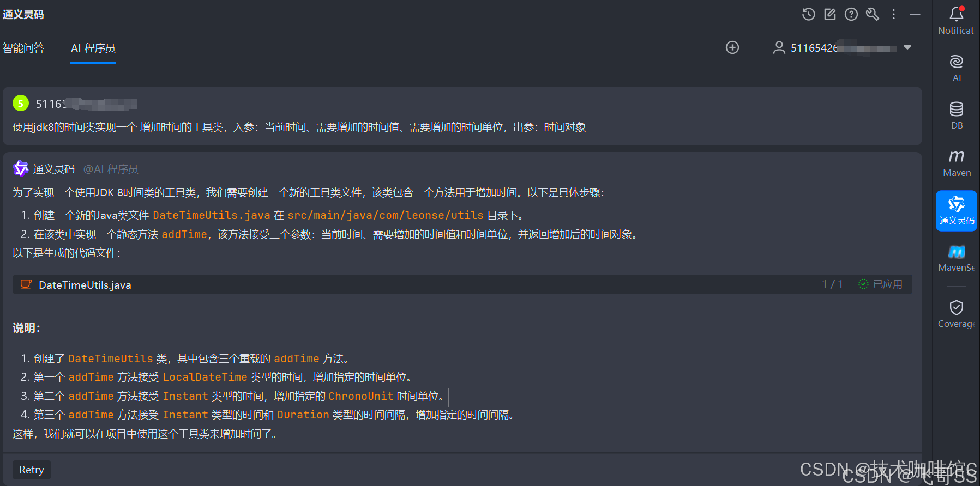Click the circled plus new session icon
Viewport: 980px width, 486px height.
coord(732,47)
